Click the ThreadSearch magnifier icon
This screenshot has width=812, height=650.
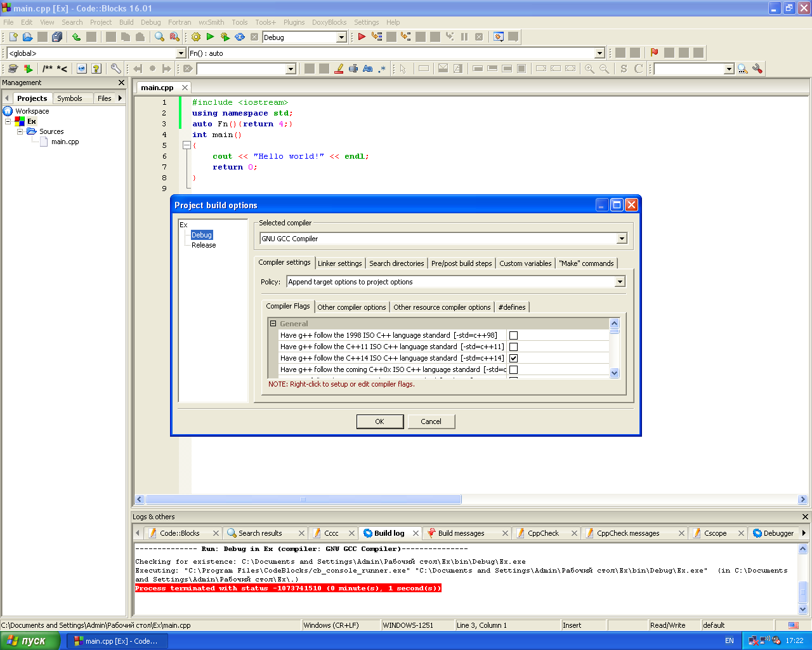(742, 69)
